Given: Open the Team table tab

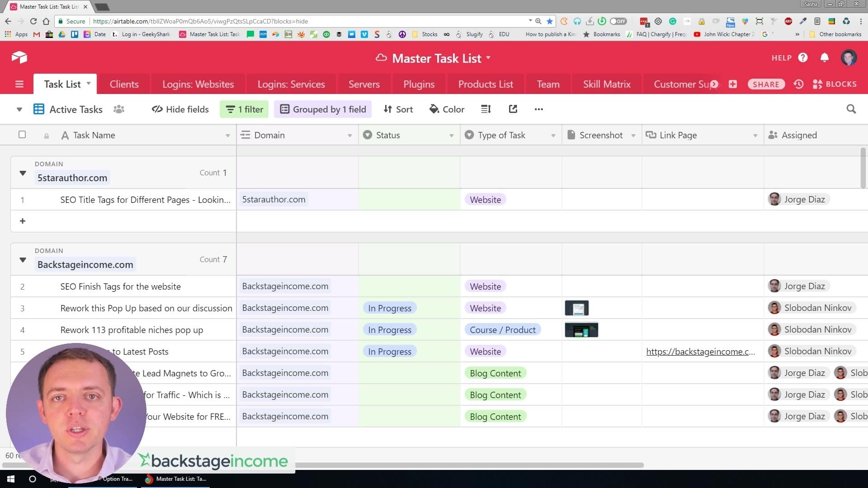Looking at the screenshot, I should coord(547,84).
